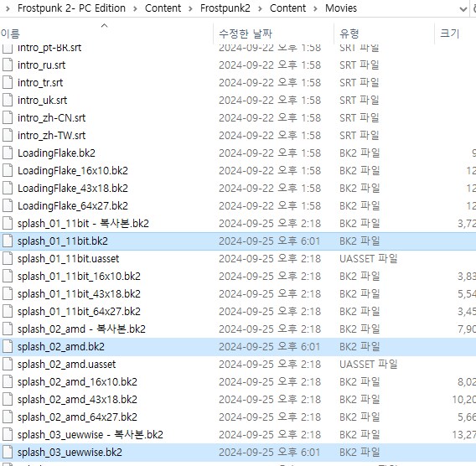Viewport: 476px width, 466px height.
Task: Select file intro_tr.srt
Action: click(40, 83)
